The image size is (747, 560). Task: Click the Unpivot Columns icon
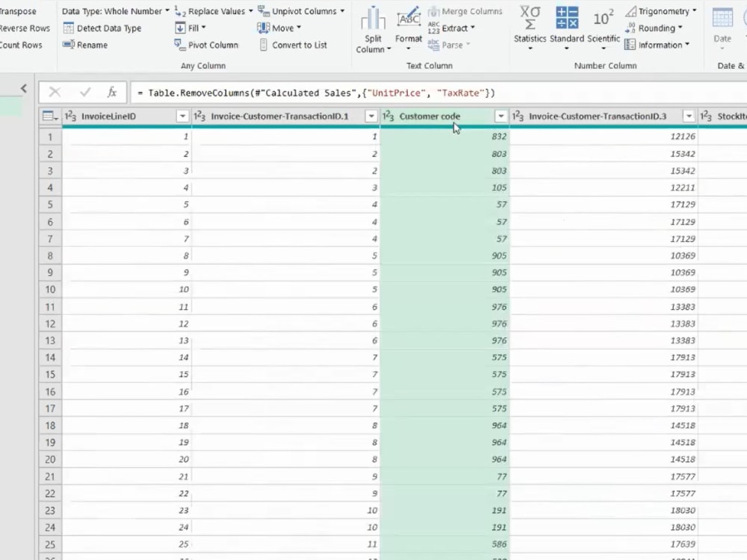coord(264,10)
